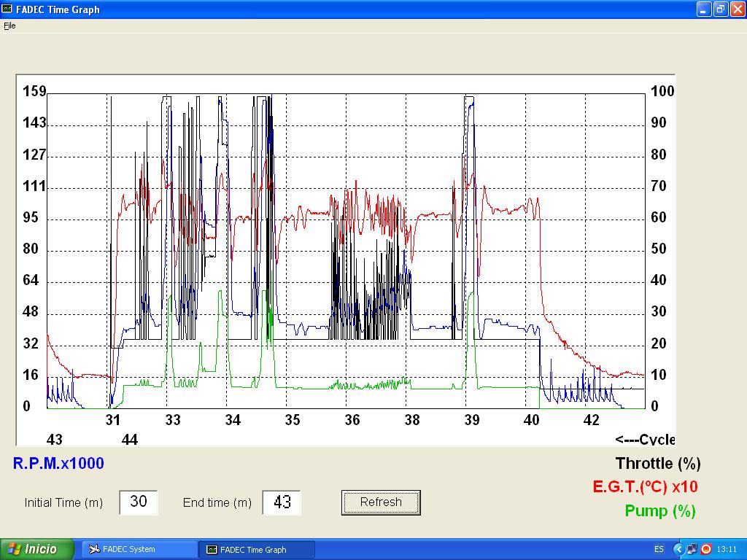Click the network tray icon
The height and width of the screenshot is (560, 747).
(692, 549)
